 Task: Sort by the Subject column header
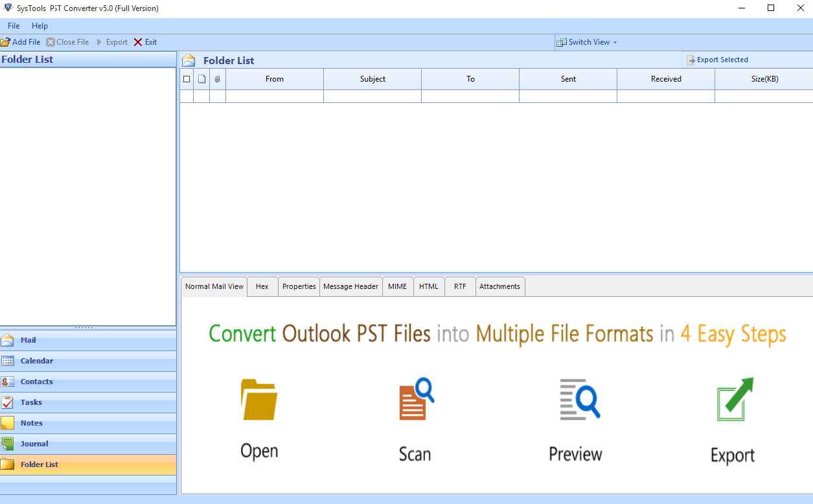click(372, 79)
